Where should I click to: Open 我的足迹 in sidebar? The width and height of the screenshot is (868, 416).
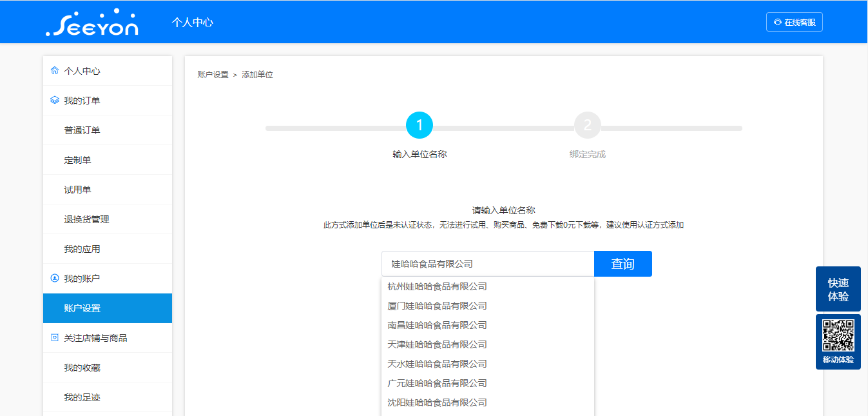(108, 397)
